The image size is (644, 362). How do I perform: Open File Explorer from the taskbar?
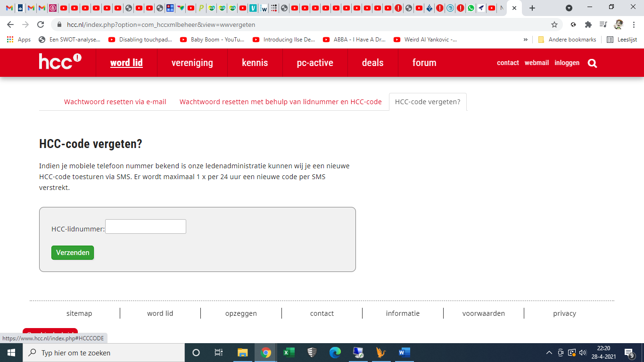point(242,353)
